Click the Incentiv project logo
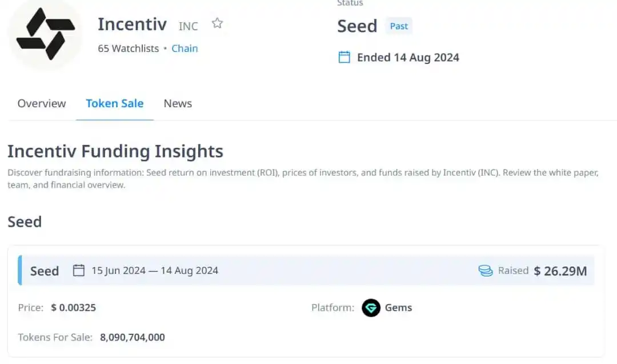617x364 pixels. (x=46, y=34)
